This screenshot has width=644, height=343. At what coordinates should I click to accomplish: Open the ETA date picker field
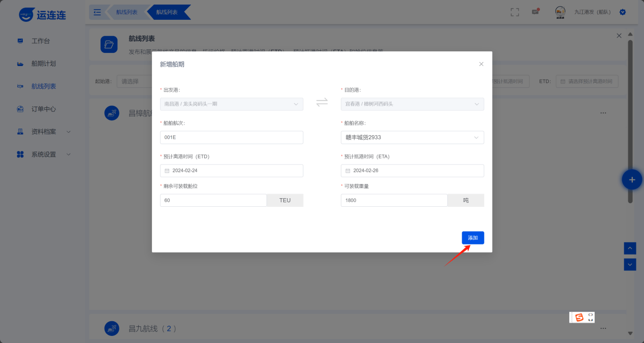(412, 171)
